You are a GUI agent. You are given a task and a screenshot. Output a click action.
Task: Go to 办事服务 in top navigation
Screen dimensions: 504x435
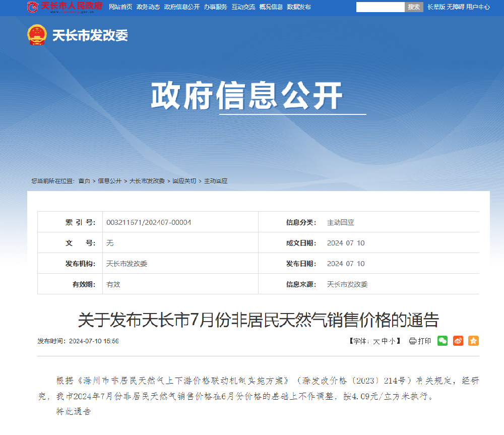(x=215, y=7)
